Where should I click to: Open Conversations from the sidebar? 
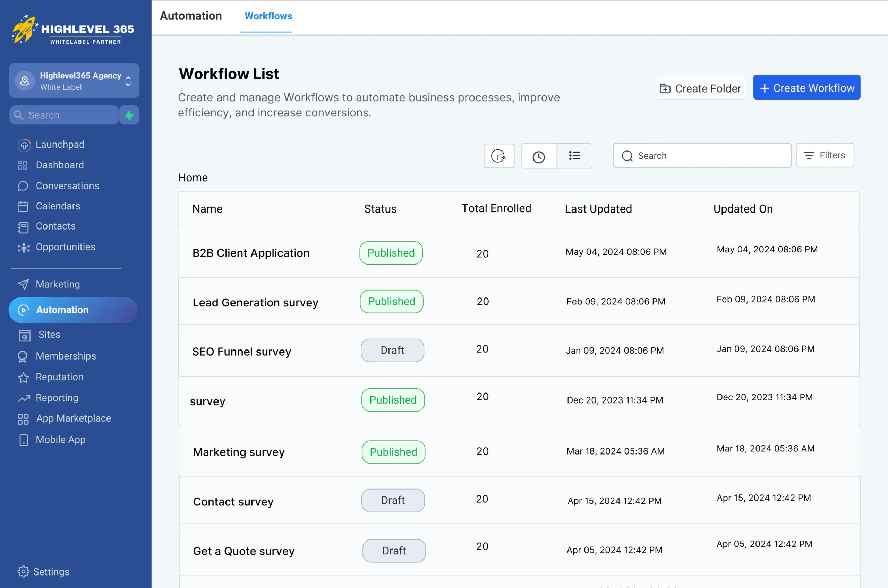tap(67, 185)
